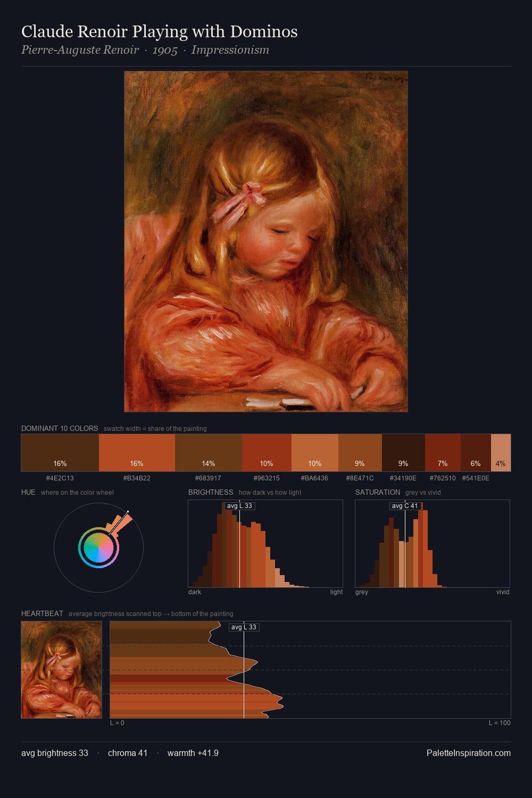Viewport: 532px width, 798px height.
Task: Click the 'avg L 33' brightness histogram label
Action: 239,506
